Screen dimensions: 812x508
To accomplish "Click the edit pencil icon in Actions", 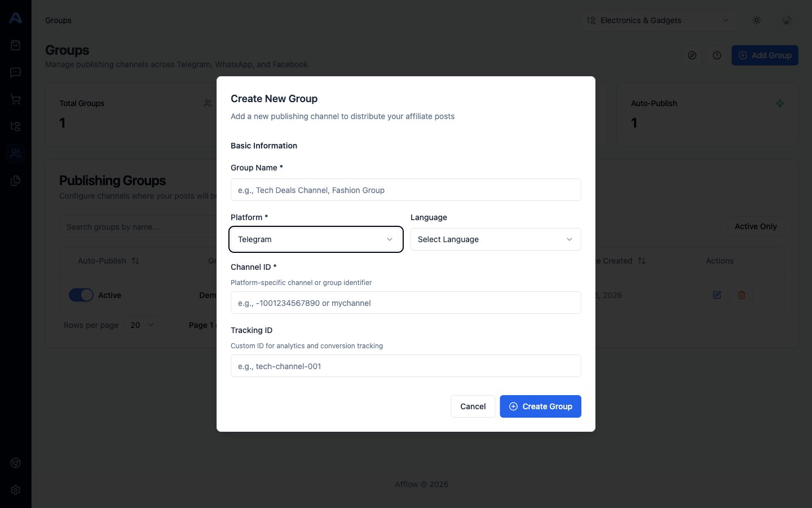I will coord(717,295).
